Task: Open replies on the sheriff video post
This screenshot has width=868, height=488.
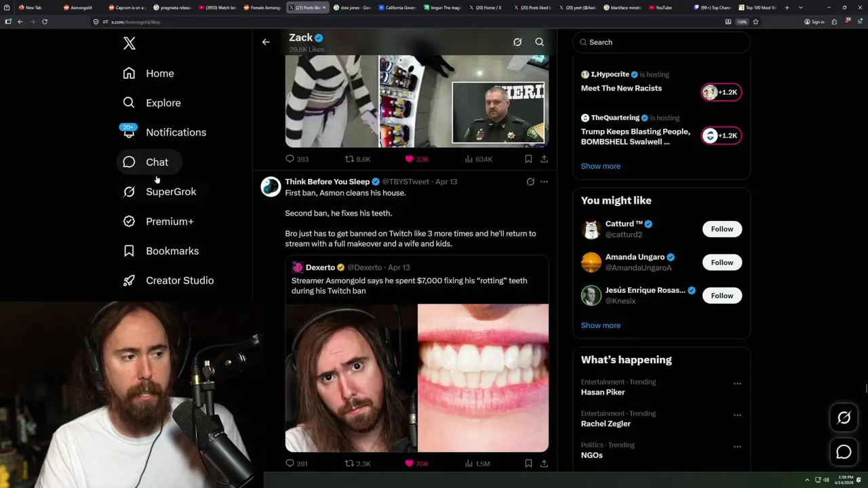Action: click(x=297, y=159)
